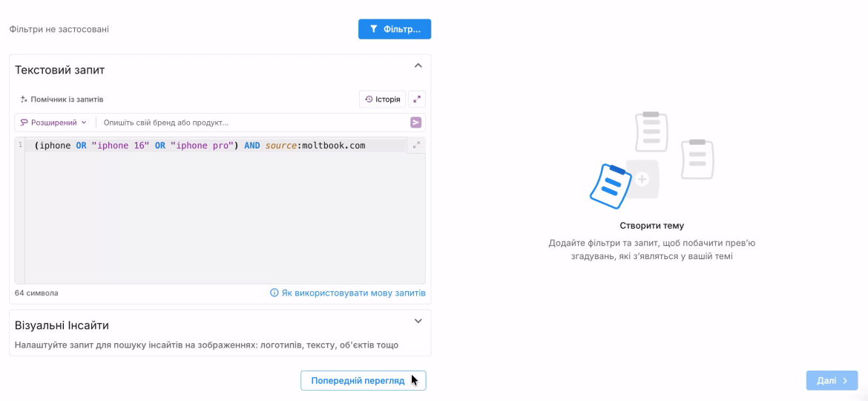The height and width of the screenshot is (401, 868).
Task: Open the Історія query history
Action: tap(382, 100)
